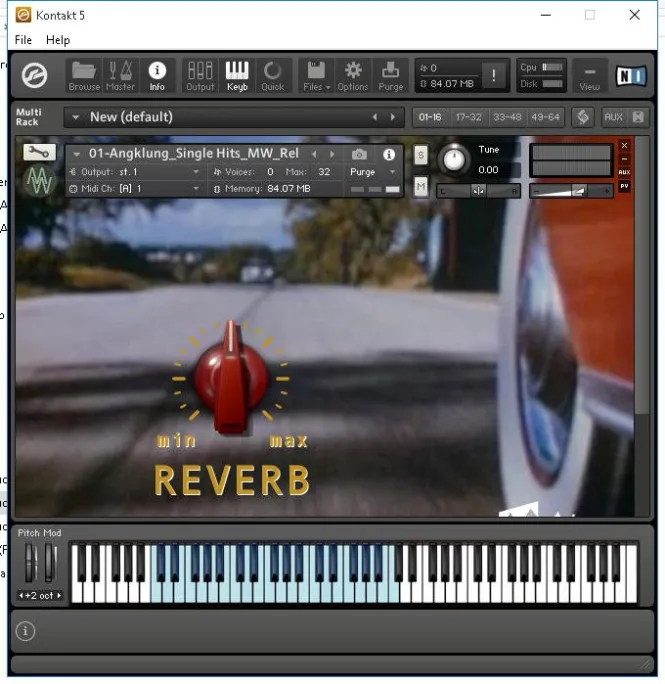The height and width of the screenshot is (684, 665).
Task: Select rack page 01-16
Action: click(x=430, y=117)
